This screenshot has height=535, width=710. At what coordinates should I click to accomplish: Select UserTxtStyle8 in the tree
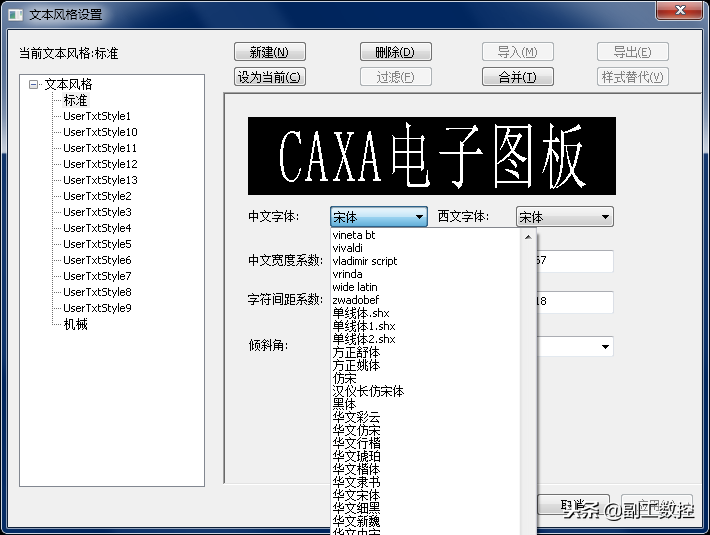click(97, 292)
